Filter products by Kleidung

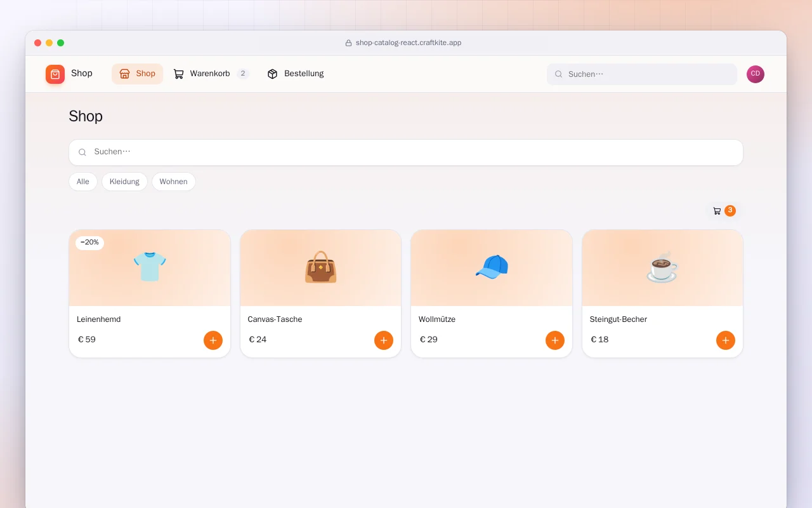(124, 182)
